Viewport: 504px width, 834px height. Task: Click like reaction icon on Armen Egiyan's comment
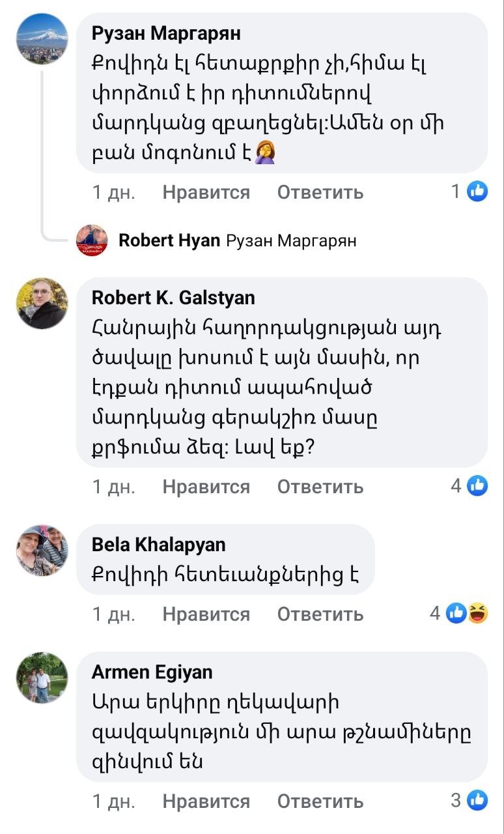(478, 800)
